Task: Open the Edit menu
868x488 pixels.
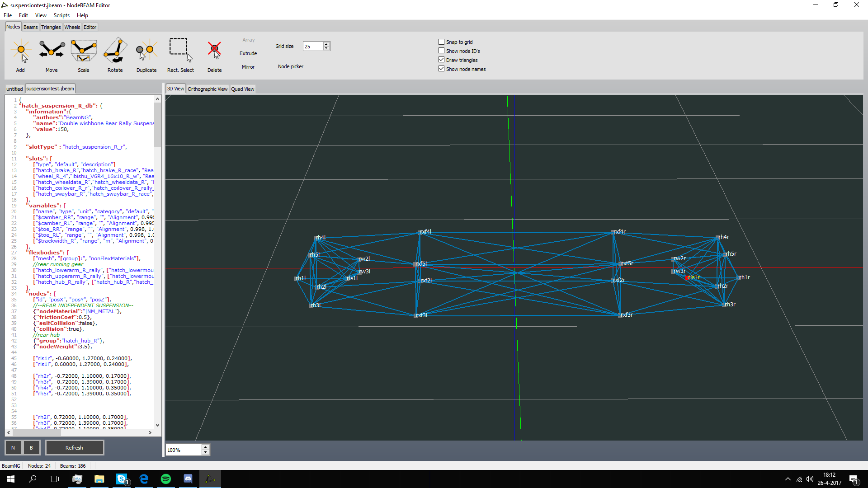Action: [24, 15]
